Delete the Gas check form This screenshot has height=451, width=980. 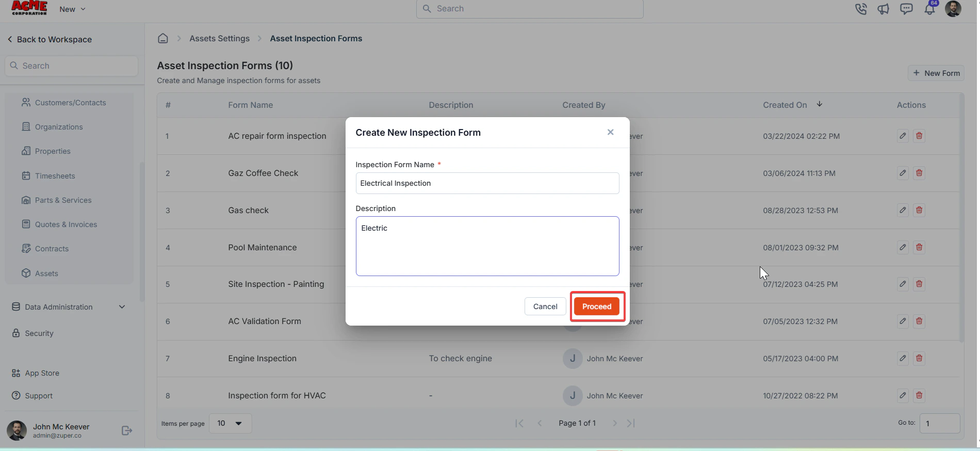coord(919,210)
